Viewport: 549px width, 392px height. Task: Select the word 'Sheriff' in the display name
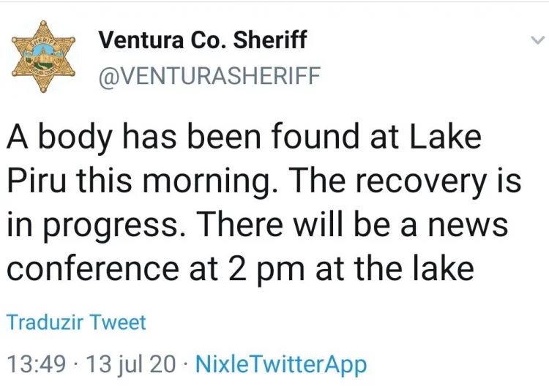270,39
